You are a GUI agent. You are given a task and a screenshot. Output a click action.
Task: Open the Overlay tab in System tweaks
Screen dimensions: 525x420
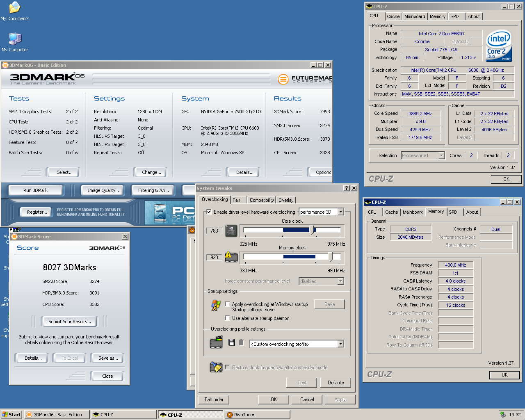[286, 200]
